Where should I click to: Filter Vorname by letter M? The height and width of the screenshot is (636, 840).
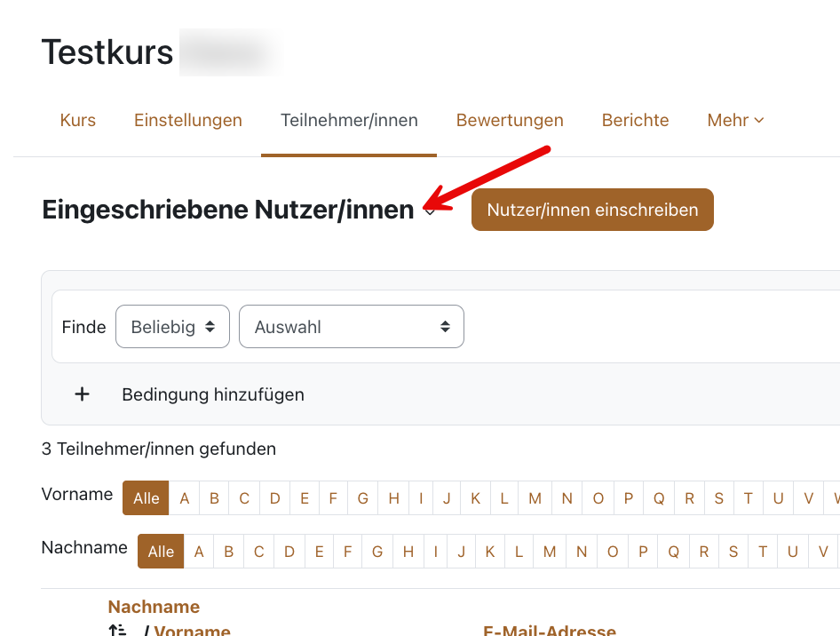535,498
